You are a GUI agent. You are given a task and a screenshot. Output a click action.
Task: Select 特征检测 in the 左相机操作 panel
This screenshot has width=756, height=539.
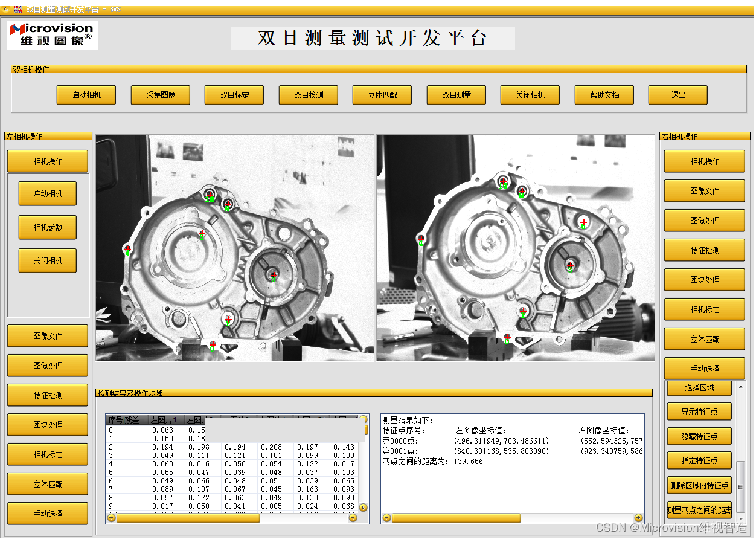point(48,395)
